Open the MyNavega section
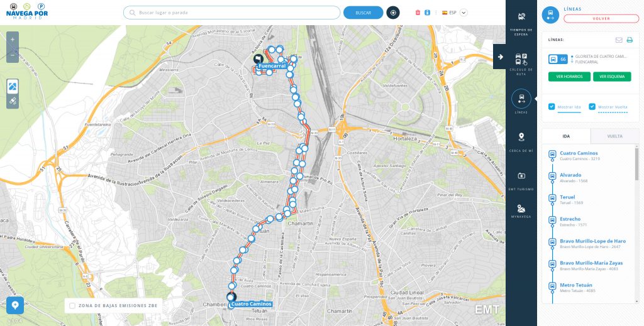 [x=521, y=211]
